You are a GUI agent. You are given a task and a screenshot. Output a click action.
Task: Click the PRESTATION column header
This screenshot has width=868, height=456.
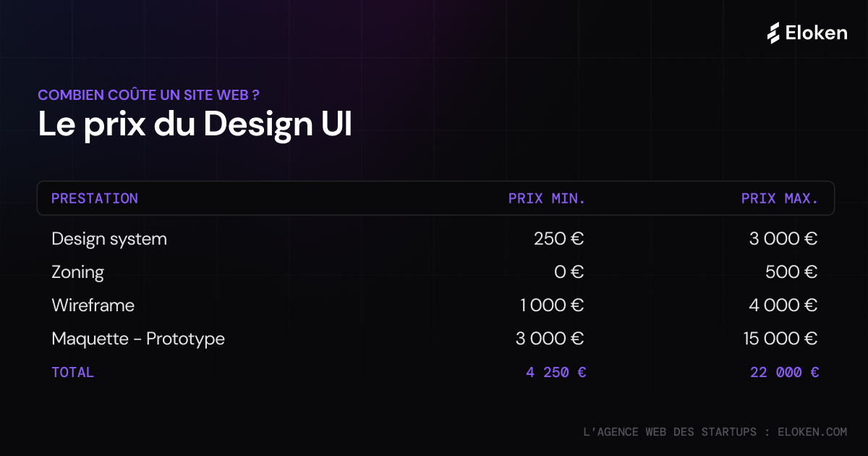pos(95,198)
